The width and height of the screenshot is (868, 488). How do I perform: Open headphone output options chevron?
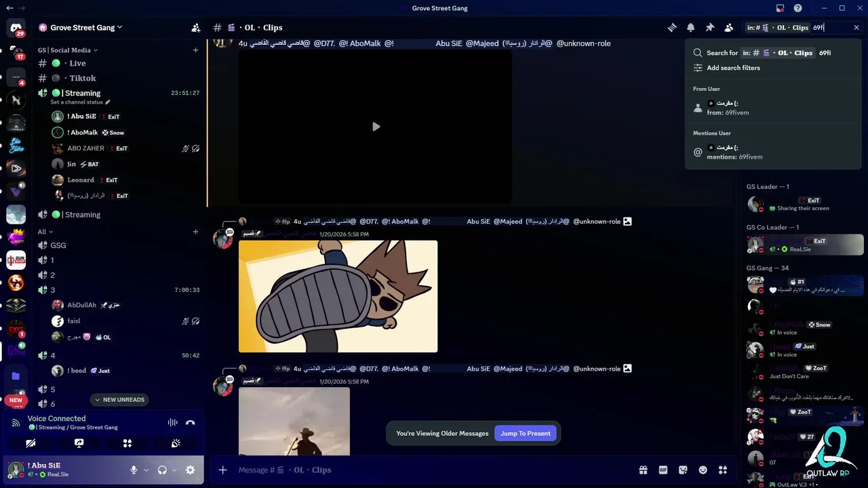pyautogui.click(x=174, y=470)
